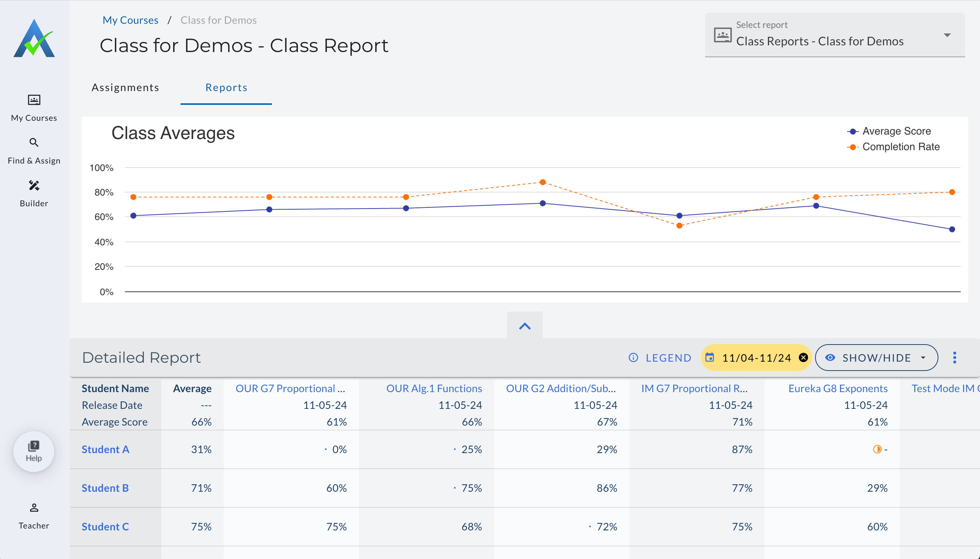The width and height of the screenshot is (980, 559).
Task: Open OUR G2 Addition/Sub assignment column
Action: (x=561, y=388)
